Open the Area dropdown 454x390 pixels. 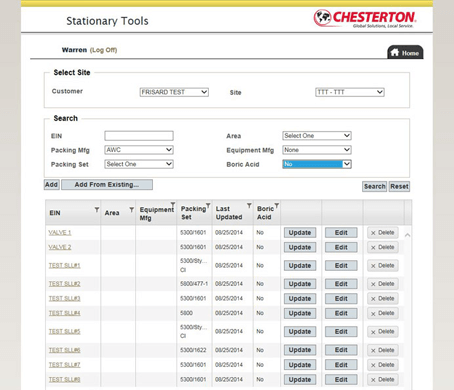[317, 136]
